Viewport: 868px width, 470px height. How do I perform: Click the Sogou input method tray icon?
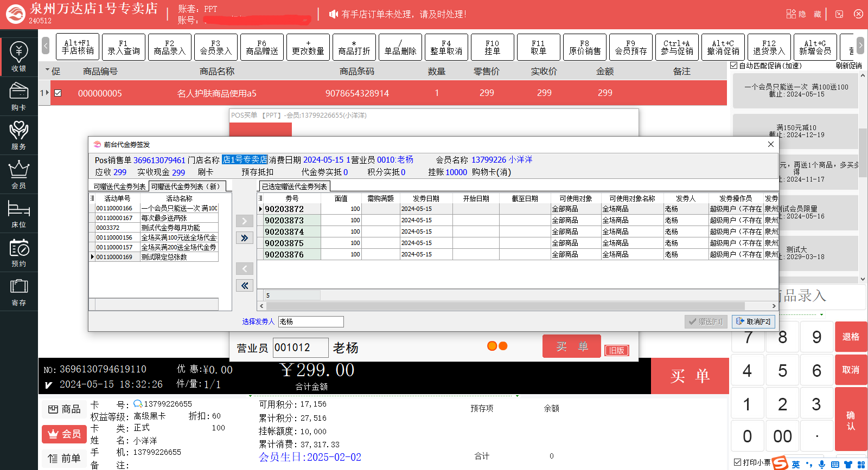(x=780, y=463)
